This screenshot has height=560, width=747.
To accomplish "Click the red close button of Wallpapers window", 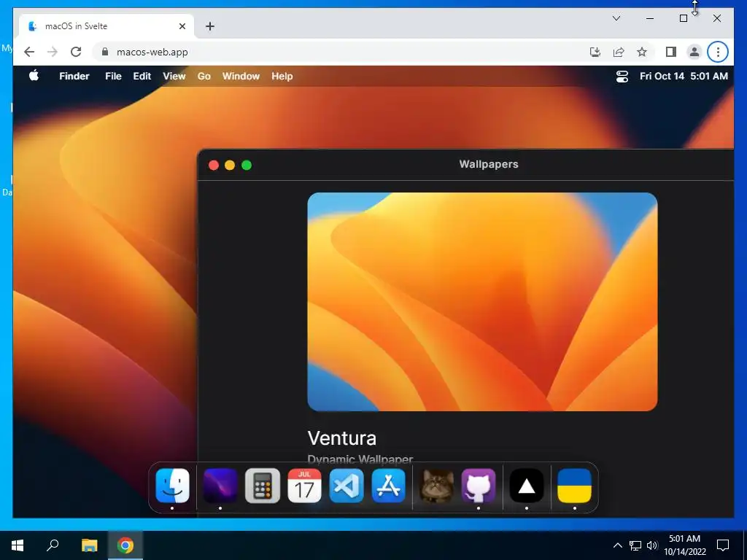I will 214,165.
